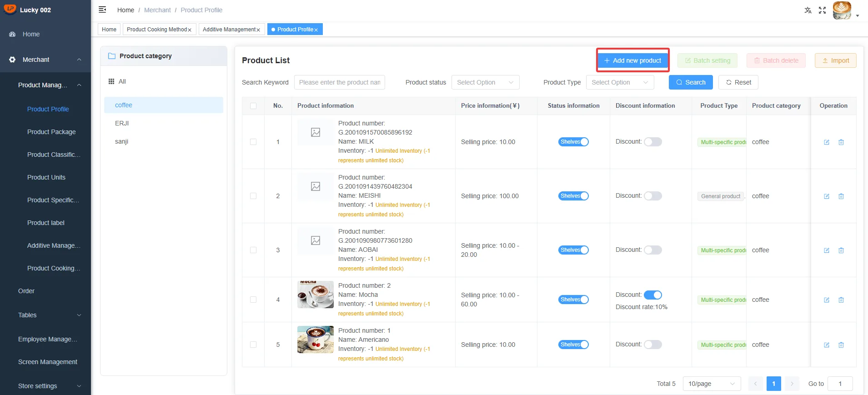Click MILK placeholder image icon
The height and width of the screenshot is (395, 868).
[x=316, y=132]
